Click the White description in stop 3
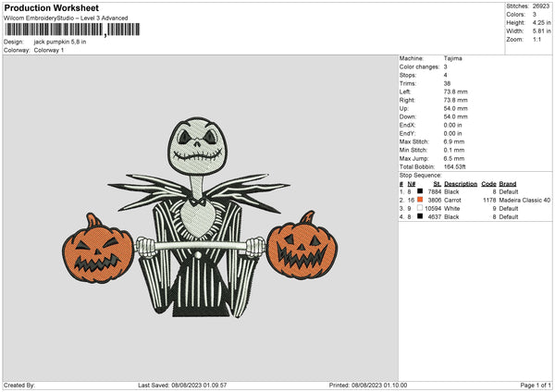Viewport: 555px width, 392px height. click(452, 209)
